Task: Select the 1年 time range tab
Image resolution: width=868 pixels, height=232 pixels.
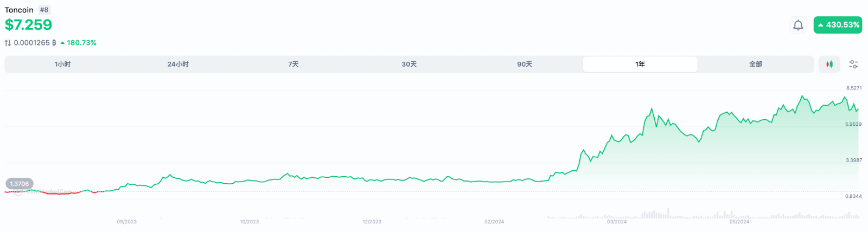Action: [x=640, y=65]
